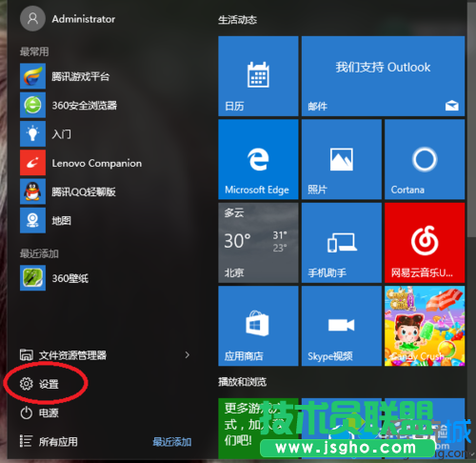The width and height of the screenshot is (476, 463).
Task: Select the 所有应用 text label
Action: (58, 441)
